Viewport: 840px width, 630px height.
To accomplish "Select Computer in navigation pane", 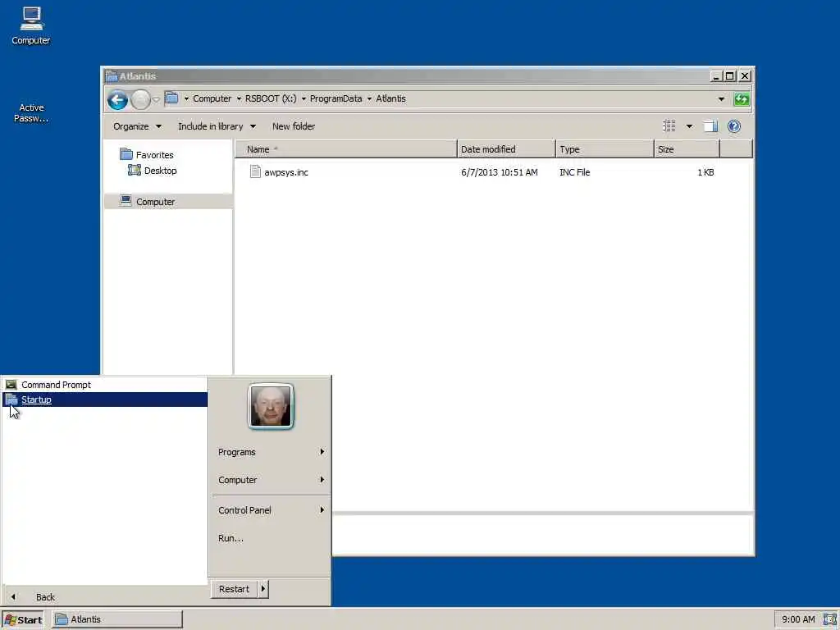I will click(x=168, y=202).
